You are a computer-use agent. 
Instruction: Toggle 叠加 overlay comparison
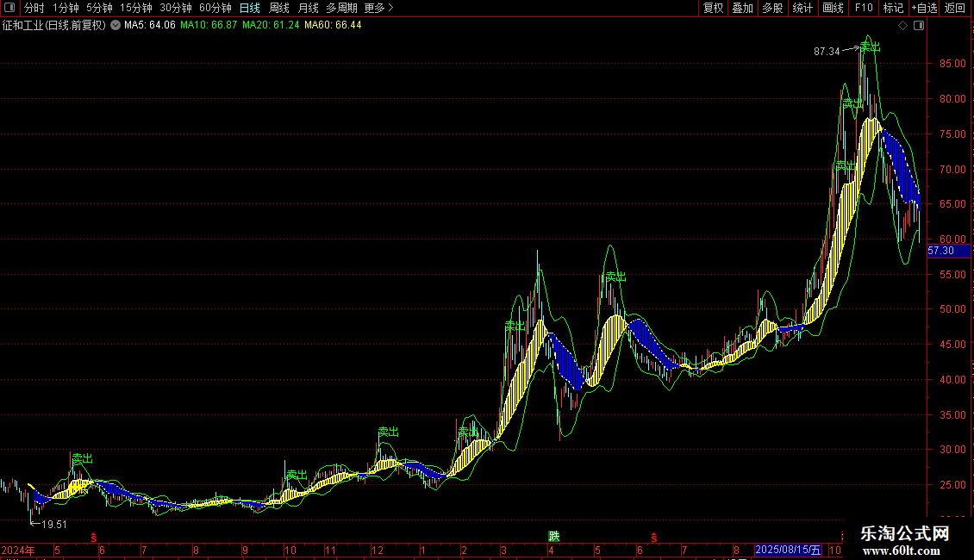tap(742, 8)
